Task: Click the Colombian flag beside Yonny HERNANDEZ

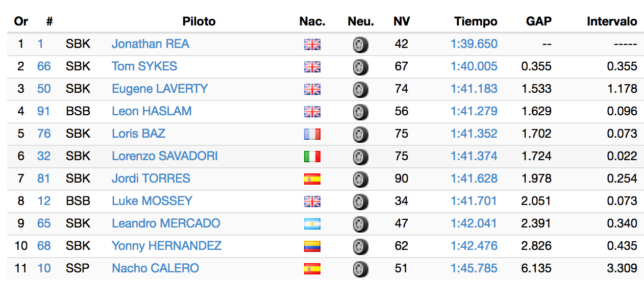Action: point(312,246)
